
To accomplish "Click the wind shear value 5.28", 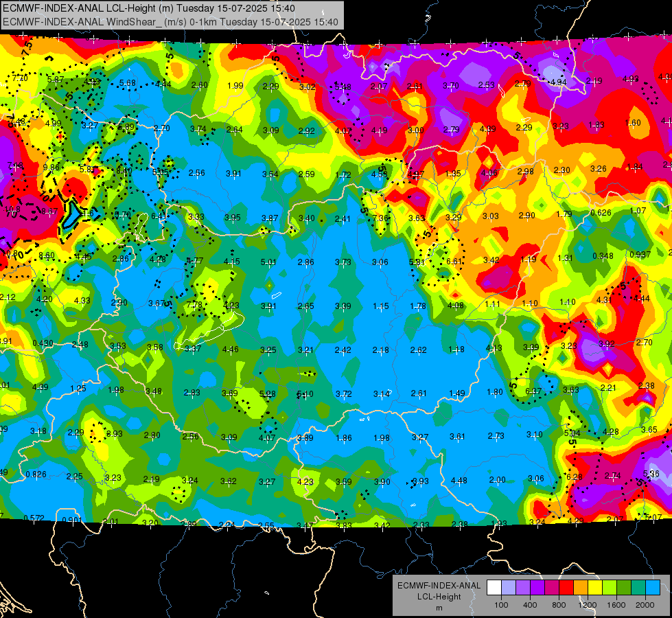I will 268,393.
